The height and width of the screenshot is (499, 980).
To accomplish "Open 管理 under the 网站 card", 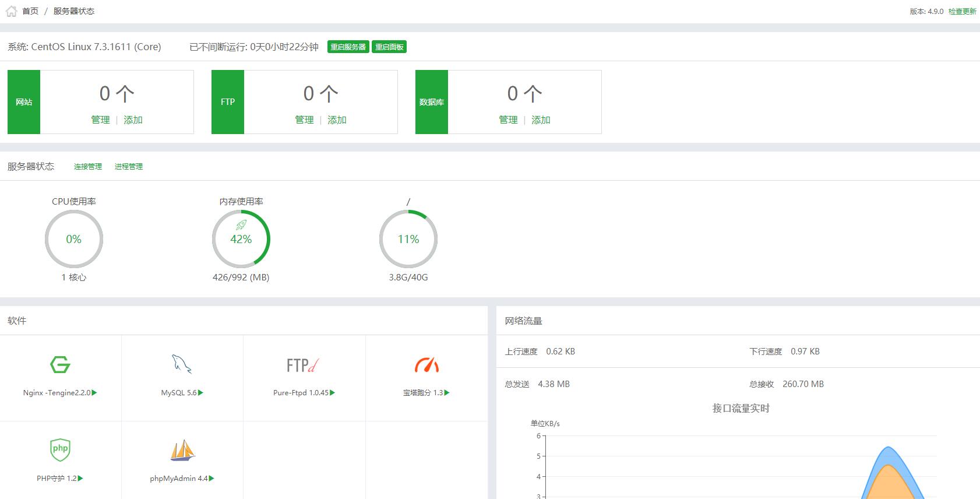I will [x=100, y=120].
